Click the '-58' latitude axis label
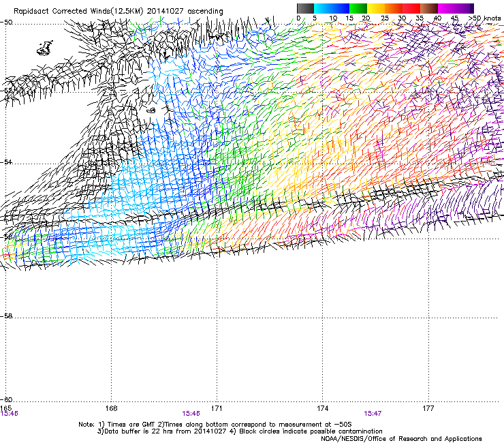 click(6, 316)
